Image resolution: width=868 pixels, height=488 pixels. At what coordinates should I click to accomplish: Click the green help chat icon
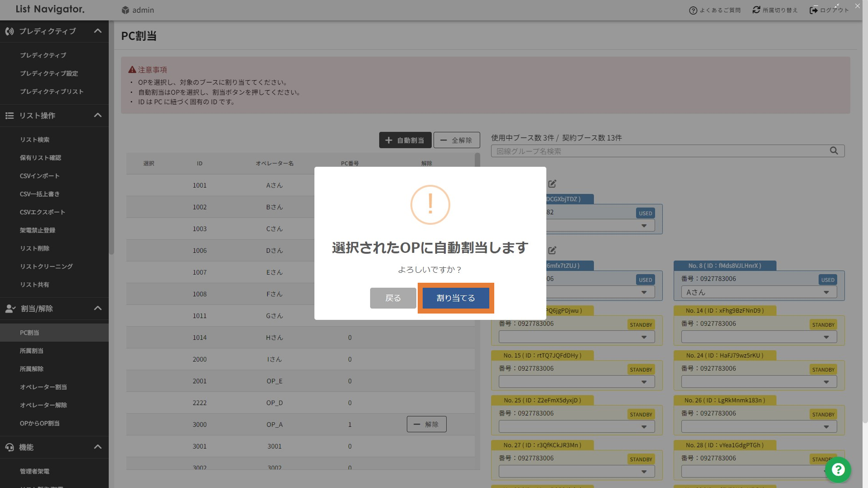click(x=838, y=469)
